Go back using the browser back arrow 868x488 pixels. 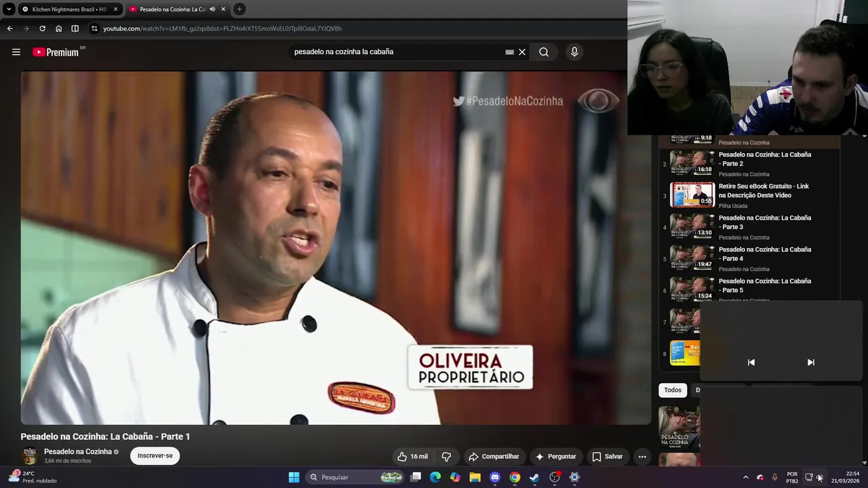(x=9, y=28)
